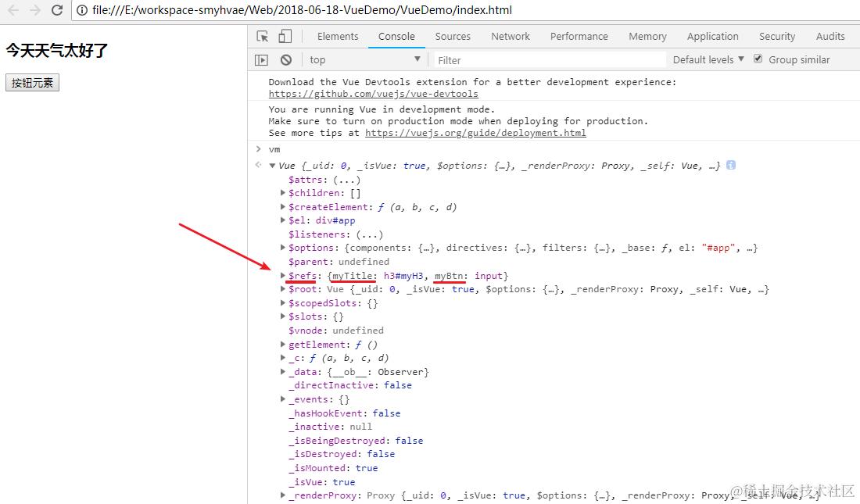Switch to the Performance tab
The height and width of the screenshot is (504, 860).
579,36
